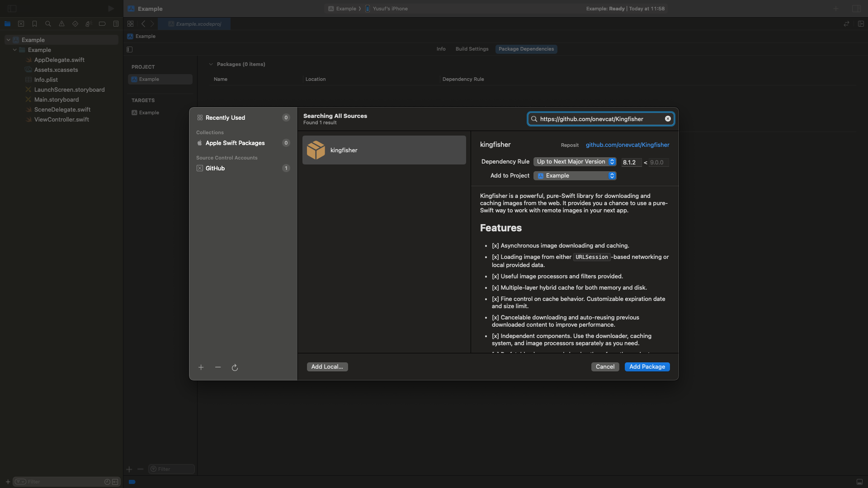868x488 pixels.
Task: Toggle source control status filter icon
Action: [115, 482]
